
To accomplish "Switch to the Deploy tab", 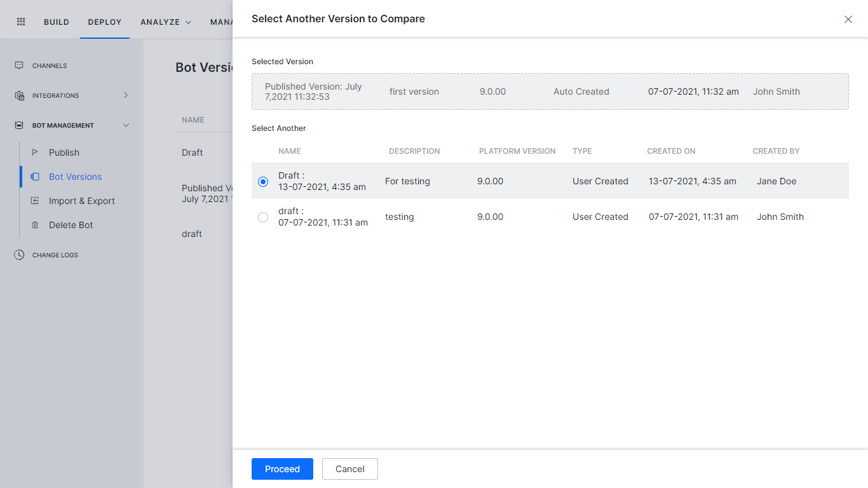I will 104,21.
